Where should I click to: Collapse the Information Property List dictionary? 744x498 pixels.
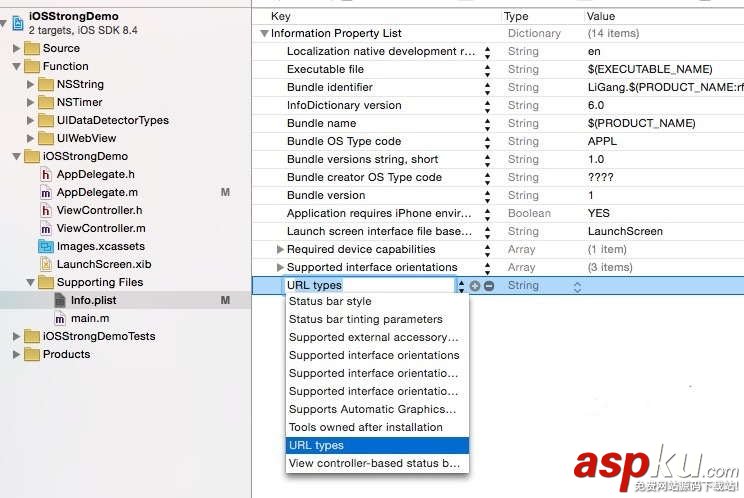pyautogui.click(x=264, y=34)
